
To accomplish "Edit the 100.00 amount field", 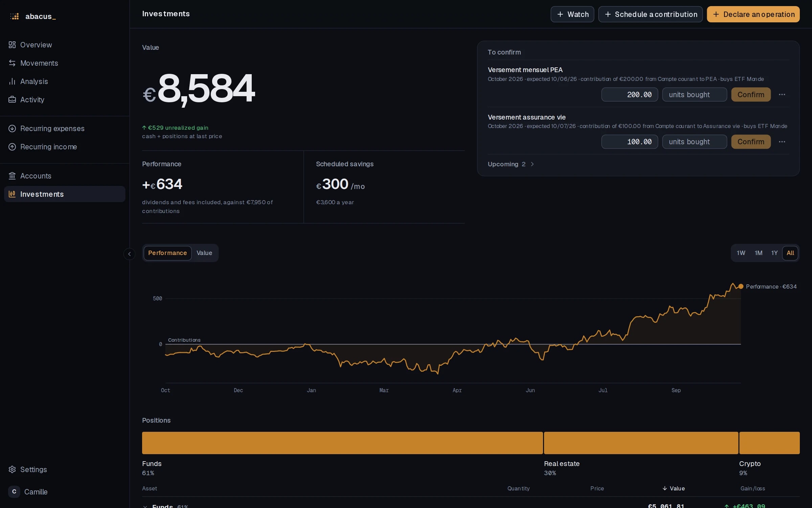I will [630, 142].
